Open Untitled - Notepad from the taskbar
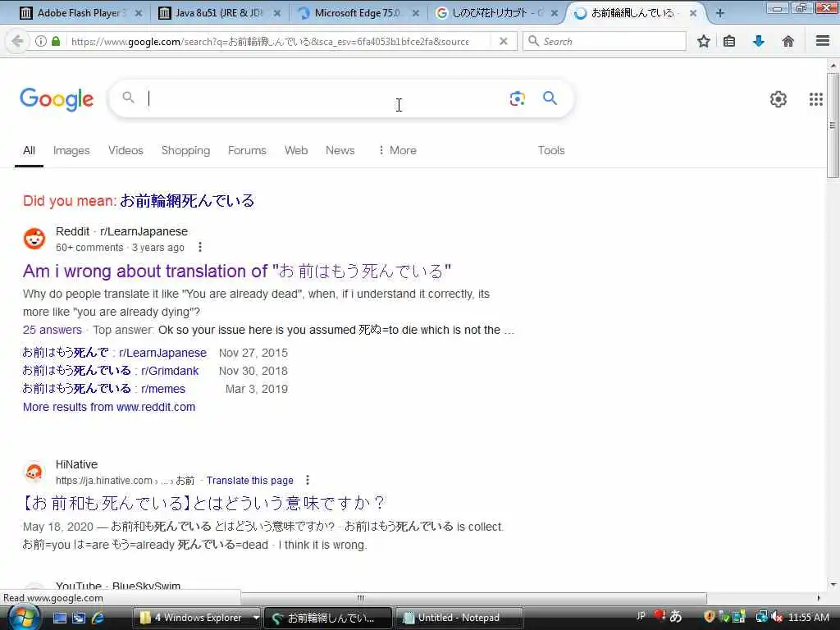This screenshot has height=630, width=840. tap(458, 618)
